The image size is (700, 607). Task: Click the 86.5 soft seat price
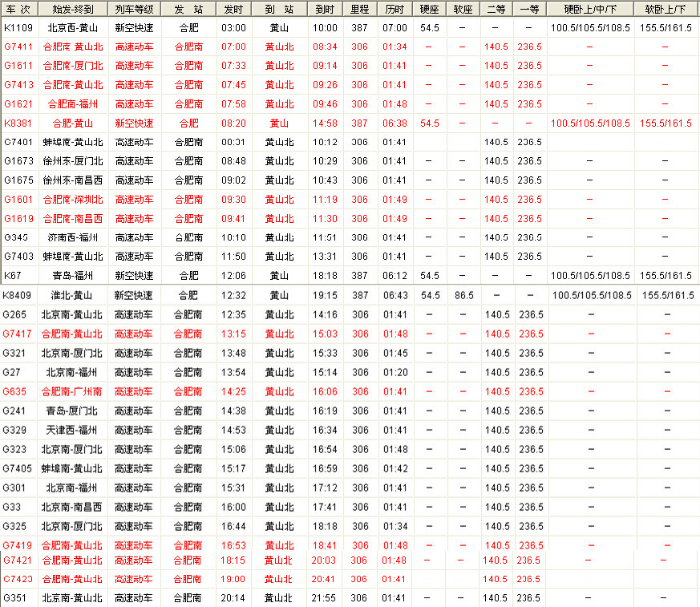click(462, 295)
